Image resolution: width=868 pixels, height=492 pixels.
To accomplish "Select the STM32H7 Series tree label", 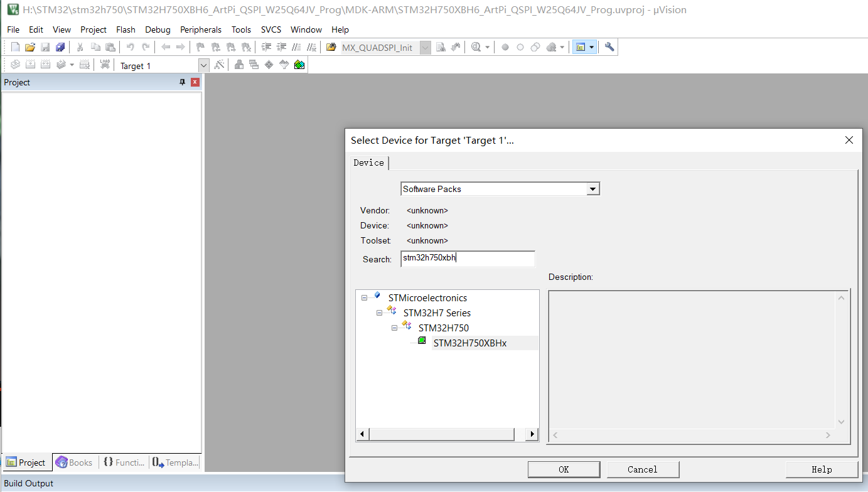I will pyautogui.click(x=437, y=313).
